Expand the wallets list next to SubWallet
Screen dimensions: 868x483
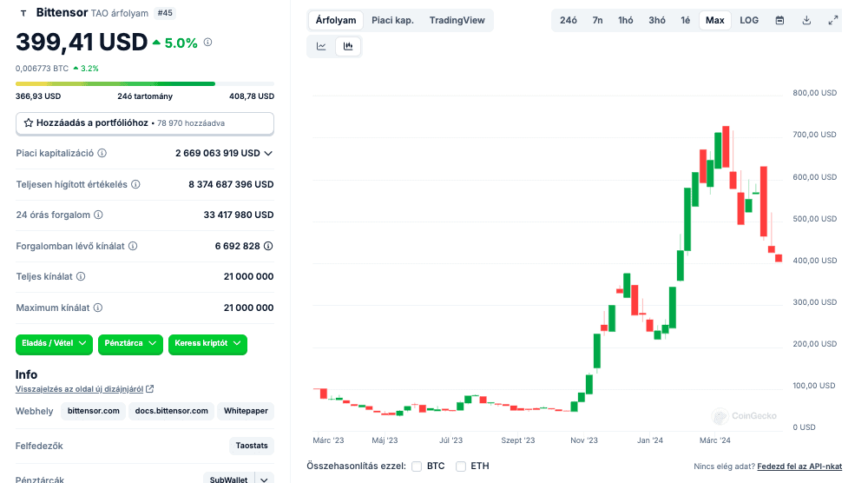click(x=265, y=480)
